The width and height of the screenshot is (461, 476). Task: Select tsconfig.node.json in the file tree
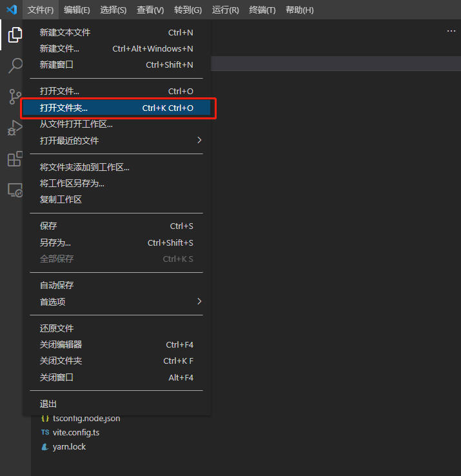(86, 419)
